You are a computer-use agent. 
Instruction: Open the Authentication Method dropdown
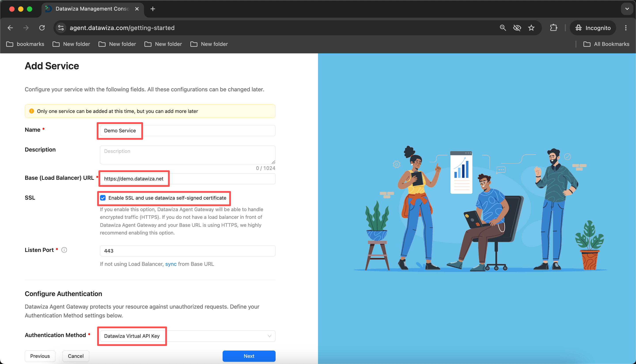(x=188, y=336)
